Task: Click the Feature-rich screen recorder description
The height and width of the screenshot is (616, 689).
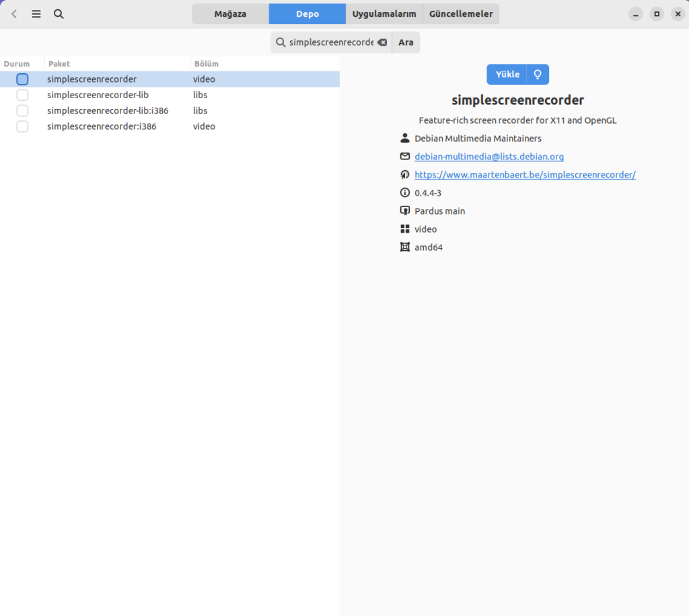Action: [x=517, y=120]
